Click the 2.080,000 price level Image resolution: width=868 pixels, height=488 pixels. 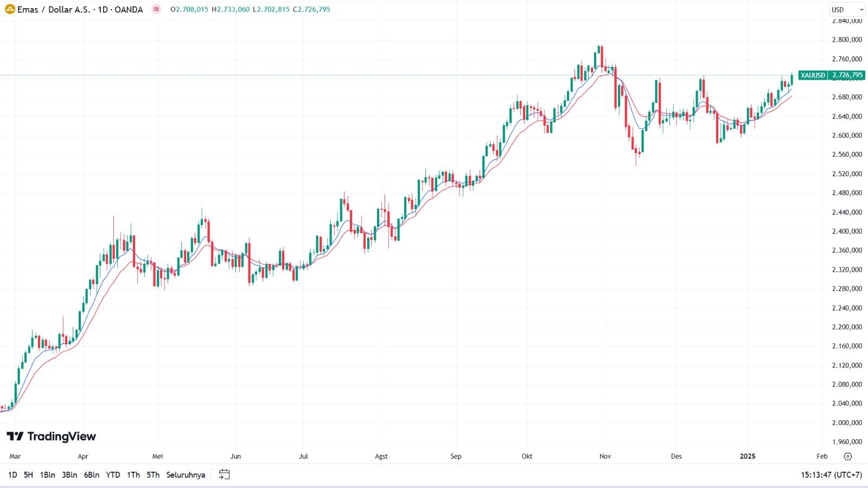[847, 384]
